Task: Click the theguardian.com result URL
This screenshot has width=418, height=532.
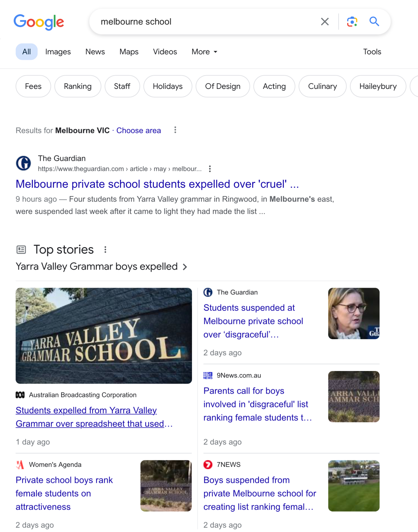Action: [120, 169]
